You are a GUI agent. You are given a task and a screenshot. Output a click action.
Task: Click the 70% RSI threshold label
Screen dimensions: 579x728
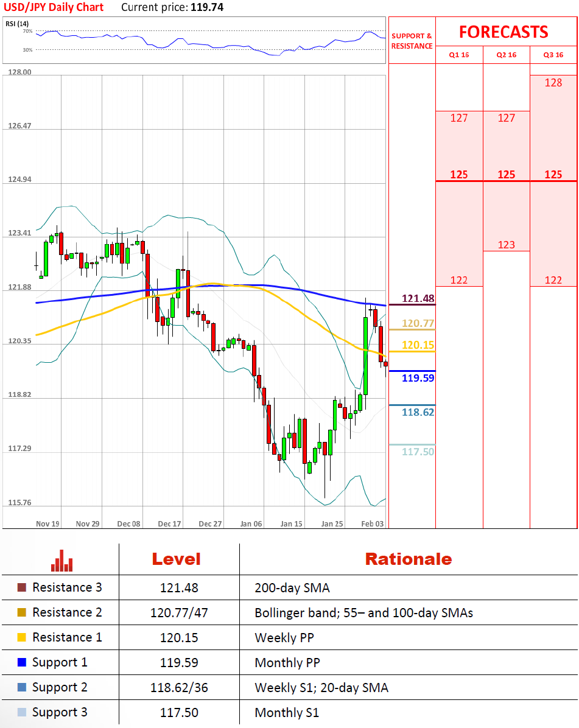coord(28,31)
